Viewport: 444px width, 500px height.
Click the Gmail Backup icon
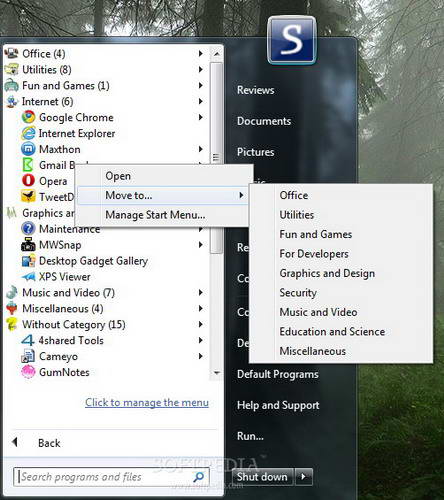point(28,165)
